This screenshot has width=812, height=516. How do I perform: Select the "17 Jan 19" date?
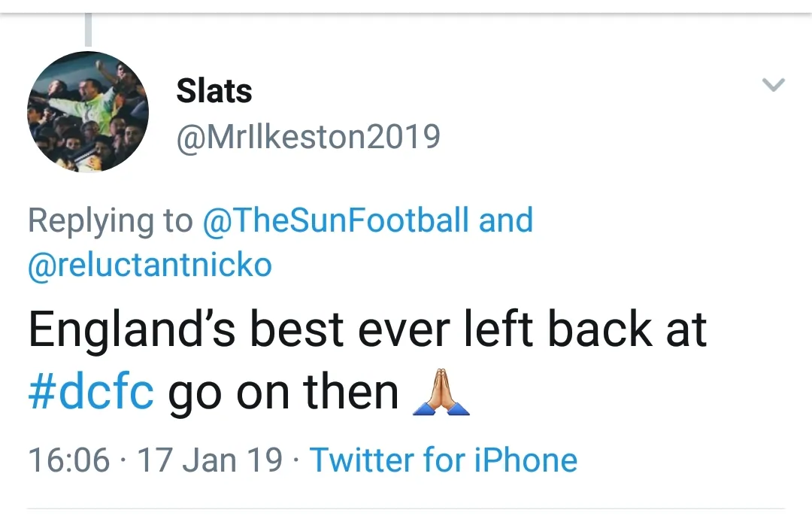pos(211,460)
